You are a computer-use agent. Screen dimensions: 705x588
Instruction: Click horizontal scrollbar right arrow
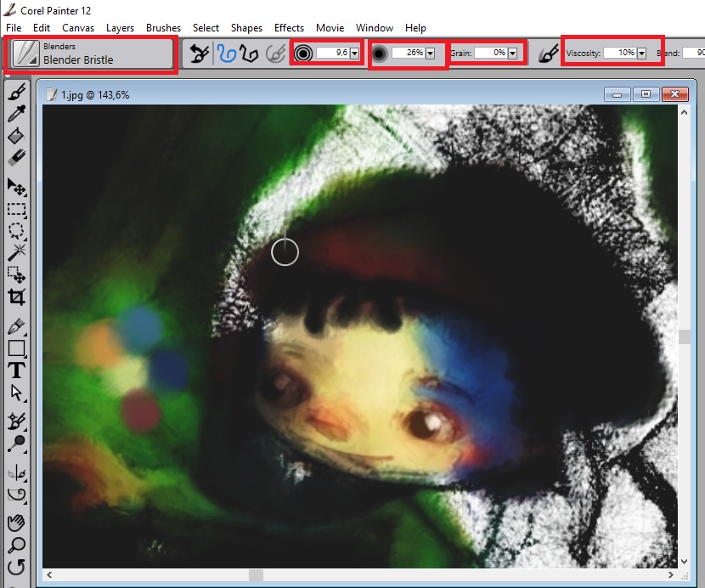point(670,574)
